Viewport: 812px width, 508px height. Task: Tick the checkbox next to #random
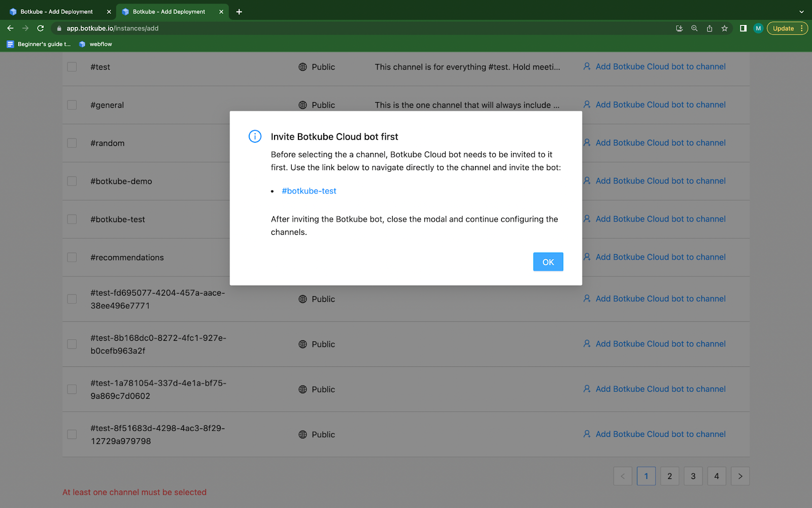coord(71,143)
